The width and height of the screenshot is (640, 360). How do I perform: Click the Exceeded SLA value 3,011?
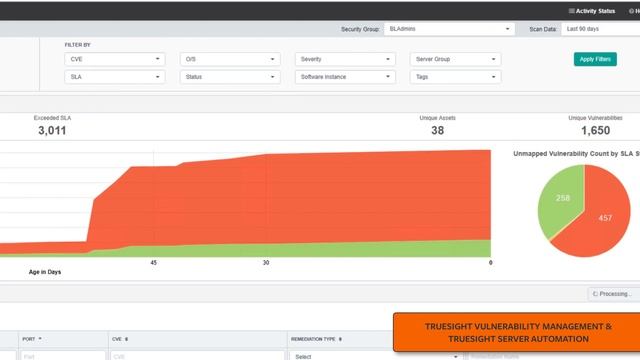pyautogui.click(x=52, y=131)
